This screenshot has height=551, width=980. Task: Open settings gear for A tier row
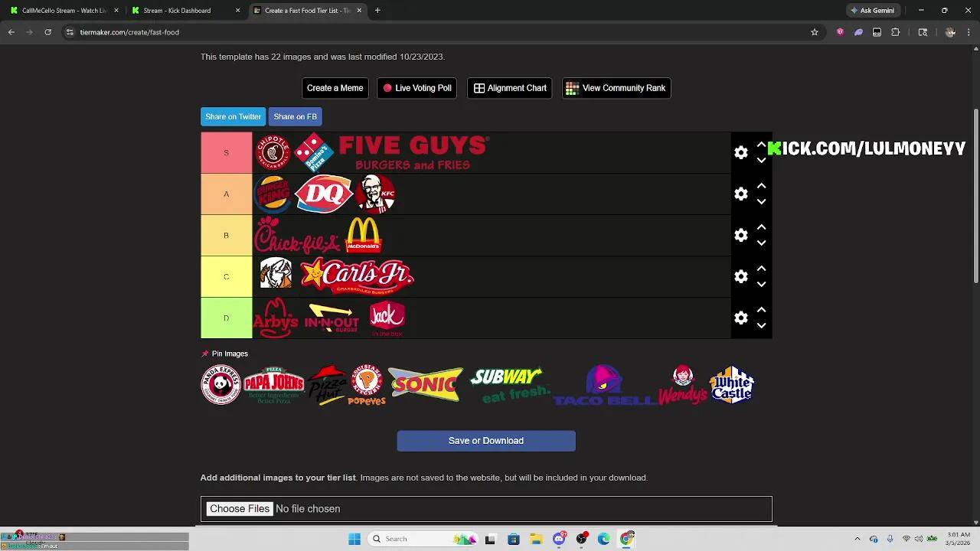(740, 194)
